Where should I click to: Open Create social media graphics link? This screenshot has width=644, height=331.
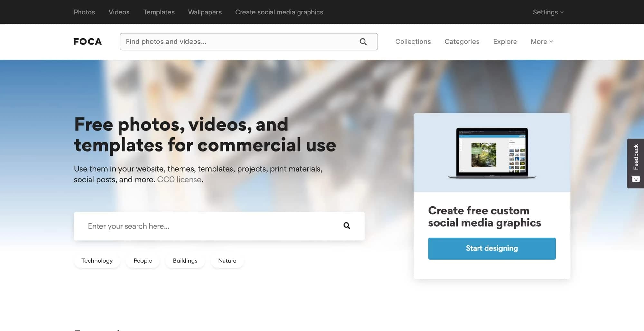[x=279, y=12]
